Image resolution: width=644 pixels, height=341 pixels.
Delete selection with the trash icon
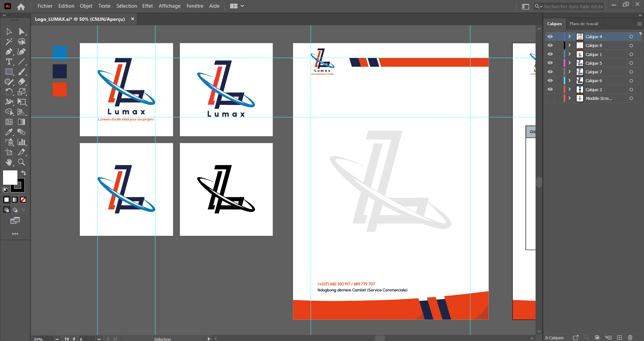pos(630,338)
